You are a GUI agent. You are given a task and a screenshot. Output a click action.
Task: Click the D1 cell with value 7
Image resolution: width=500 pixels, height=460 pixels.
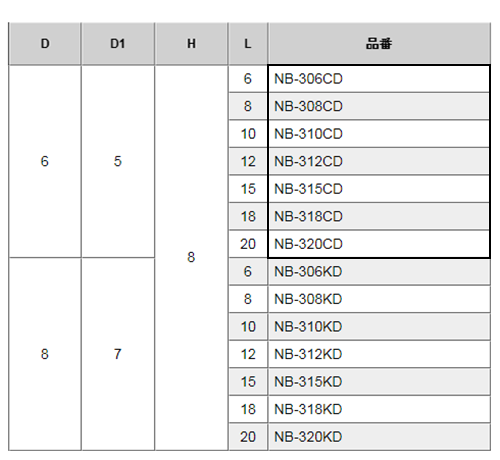pyautogui.click(x=118, y=354)
